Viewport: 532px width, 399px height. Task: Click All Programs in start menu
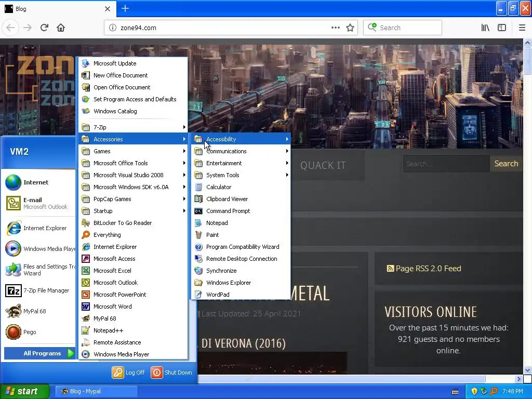pyautogui.click(x=39, y=353)
